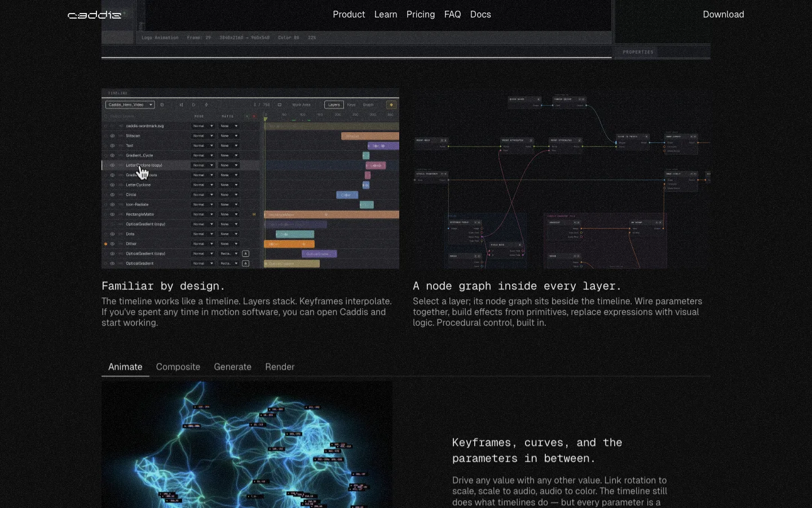Image resolution: width=812 pixels, height=508 pixels.
Task: Start playback with the timeline play icon
Action: (x=193, y=104)
